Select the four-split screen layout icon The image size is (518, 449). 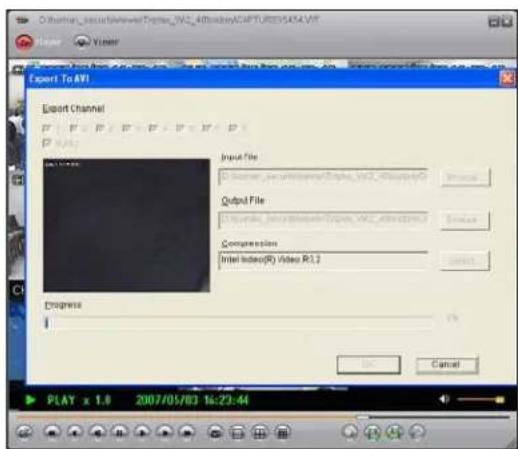click(260, 432)
